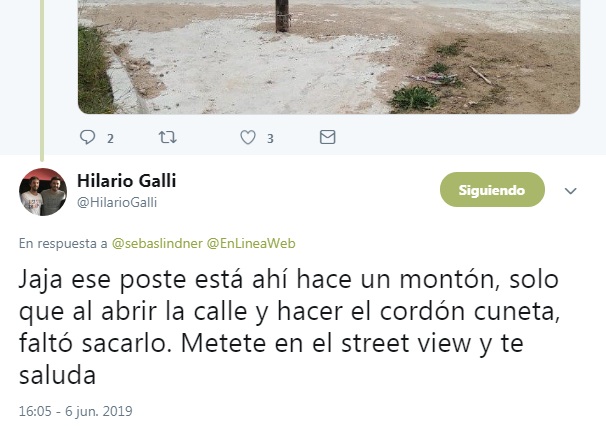
Task: Expand the tweet options chevron
Action: click(570, 191)
